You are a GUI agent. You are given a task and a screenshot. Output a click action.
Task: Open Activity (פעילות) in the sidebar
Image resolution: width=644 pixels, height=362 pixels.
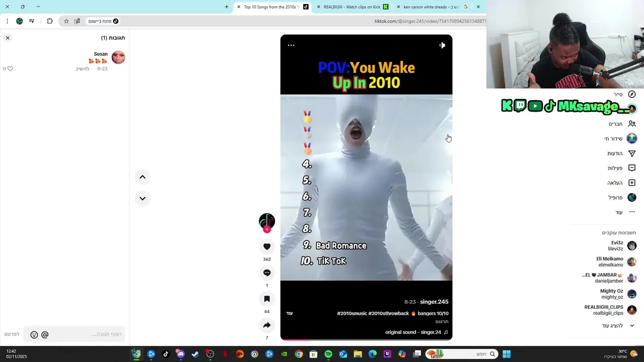coord(621,168)
